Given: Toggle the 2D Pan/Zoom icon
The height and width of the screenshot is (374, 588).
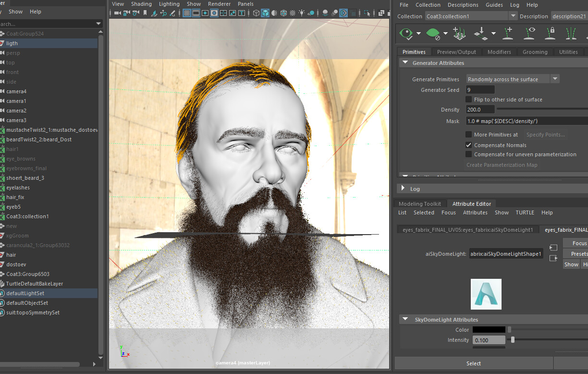Looking at the screenshot, I should [x=163, y=13].
